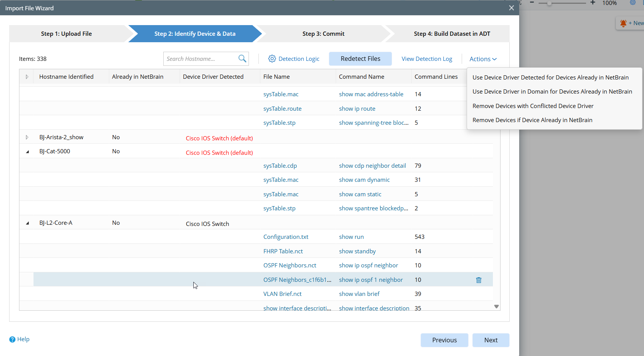Close the Import File Wizard dialog
The width and height of the screenshot is (644, 356).
point(511,8)
